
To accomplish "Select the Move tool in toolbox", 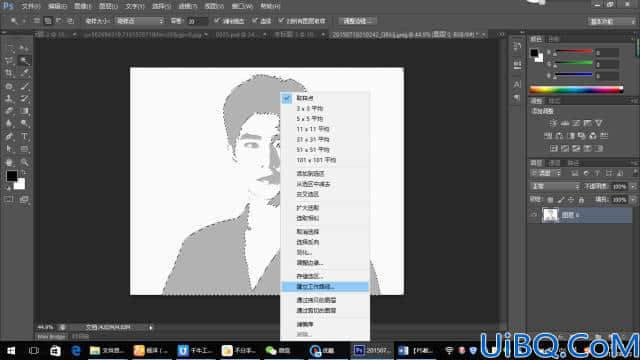I will point(24,49).
